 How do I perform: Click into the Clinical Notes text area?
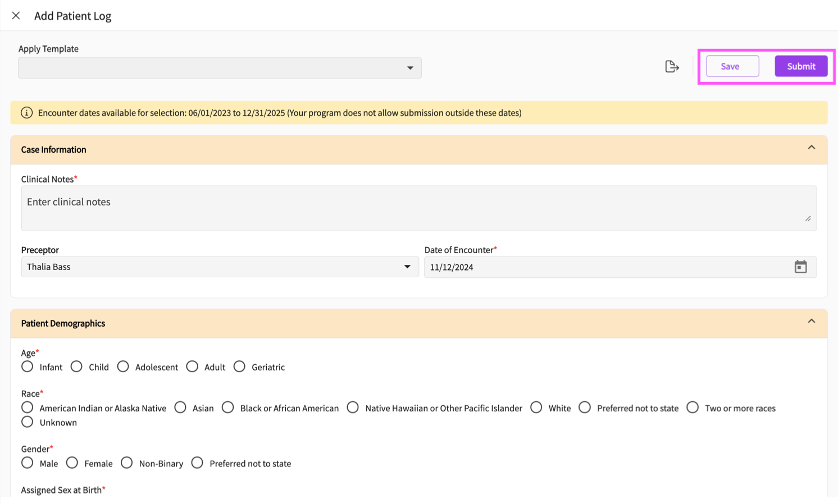(x=418, y=208)
